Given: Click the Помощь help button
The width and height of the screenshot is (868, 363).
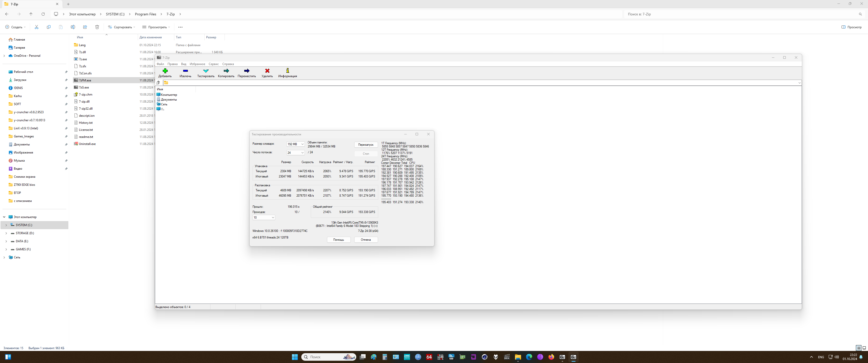Looking at the screenshot, I should (x=338, y=240).
